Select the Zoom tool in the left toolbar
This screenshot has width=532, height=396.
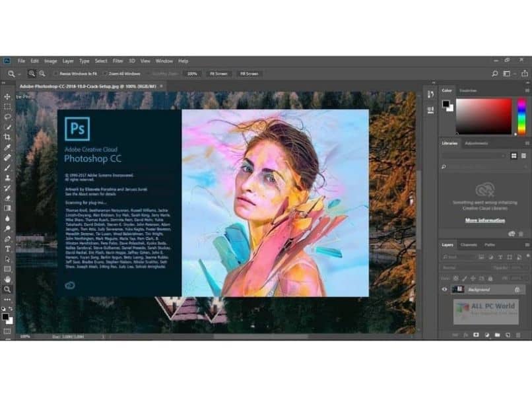coord(7,290)
